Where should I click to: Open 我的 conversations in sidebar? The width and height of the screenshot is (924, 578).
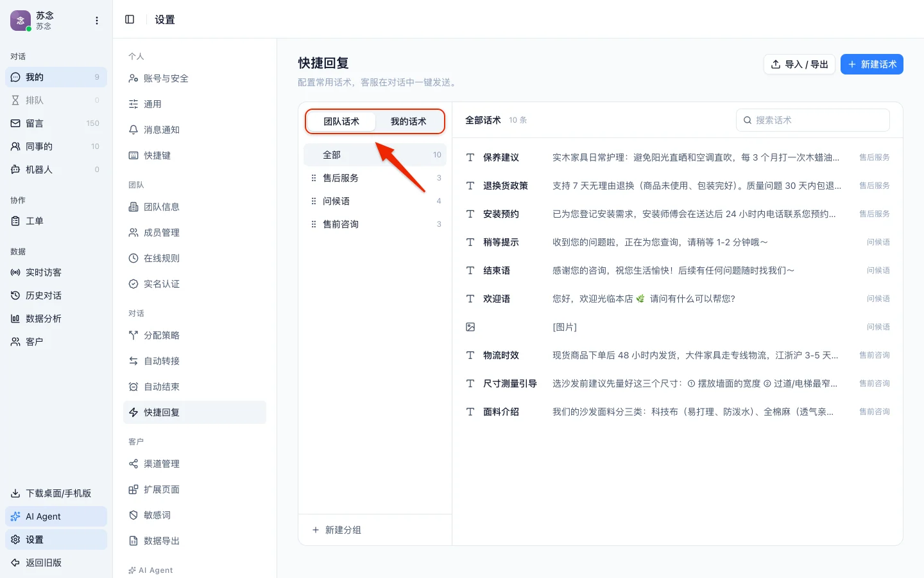pos(56,77)
